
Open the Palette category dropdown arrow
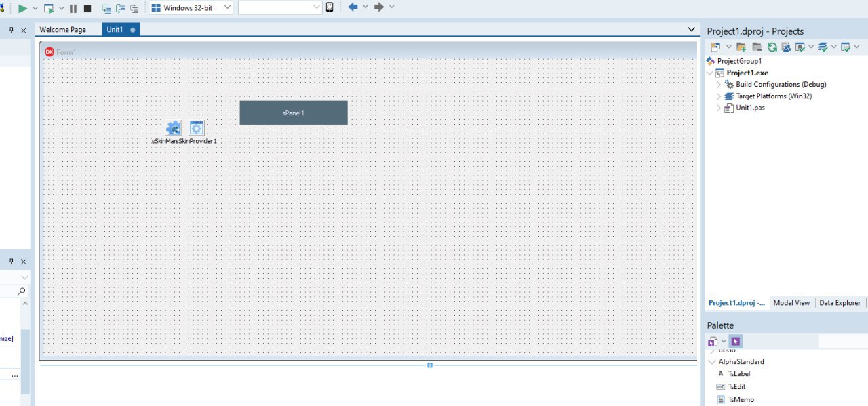pos(724,341)
